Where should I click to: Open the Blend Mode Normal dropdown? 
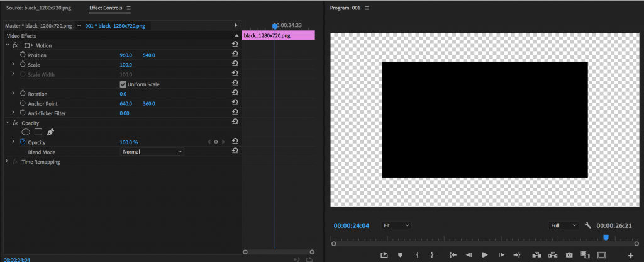pos(152,152)
